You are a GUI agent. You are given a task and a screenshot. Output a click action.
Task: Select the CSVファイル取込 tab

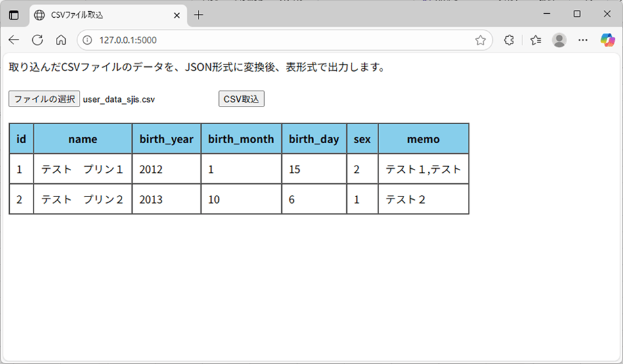[x=99, y=14]
